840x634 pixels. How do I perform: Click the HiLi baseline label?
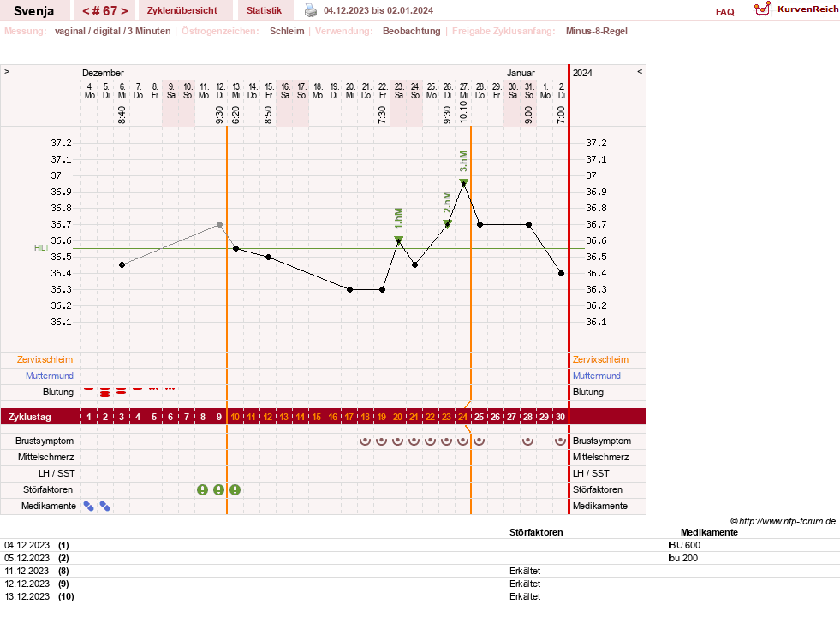tap(41, 248)
